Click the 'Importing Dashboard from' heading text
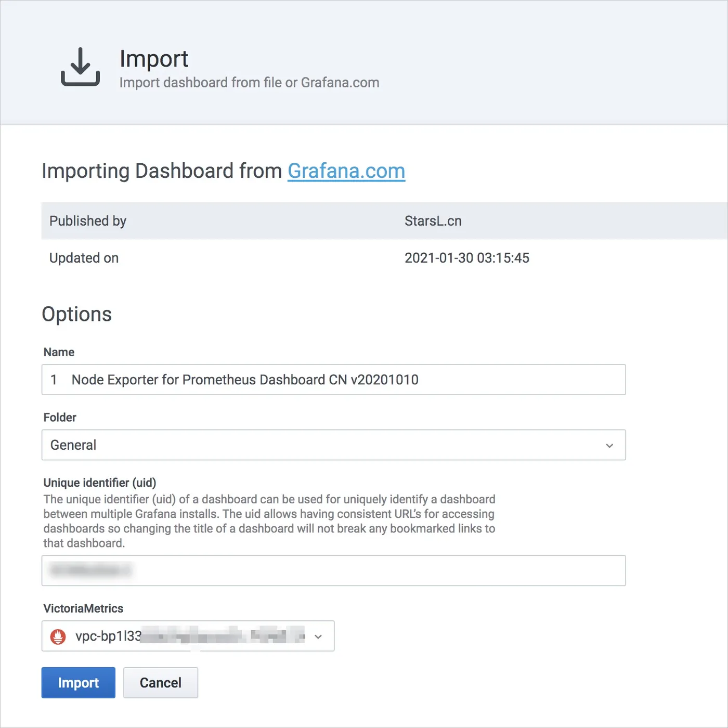This screenshot has width=728, height=728. 162,171
